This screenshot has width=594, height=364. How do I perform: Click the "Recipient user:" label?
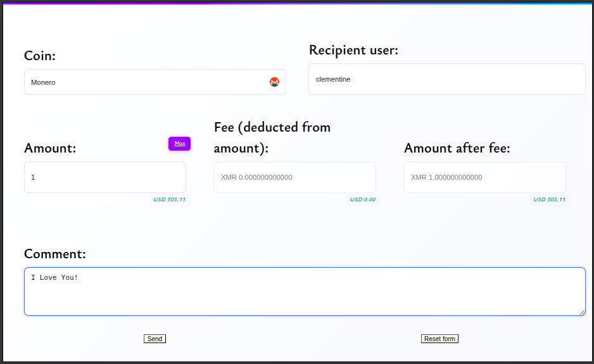[353, 50]
